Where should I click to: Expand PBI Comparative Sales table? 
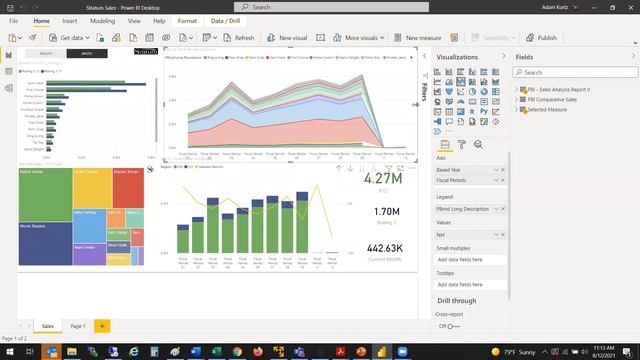pos(516,100)
